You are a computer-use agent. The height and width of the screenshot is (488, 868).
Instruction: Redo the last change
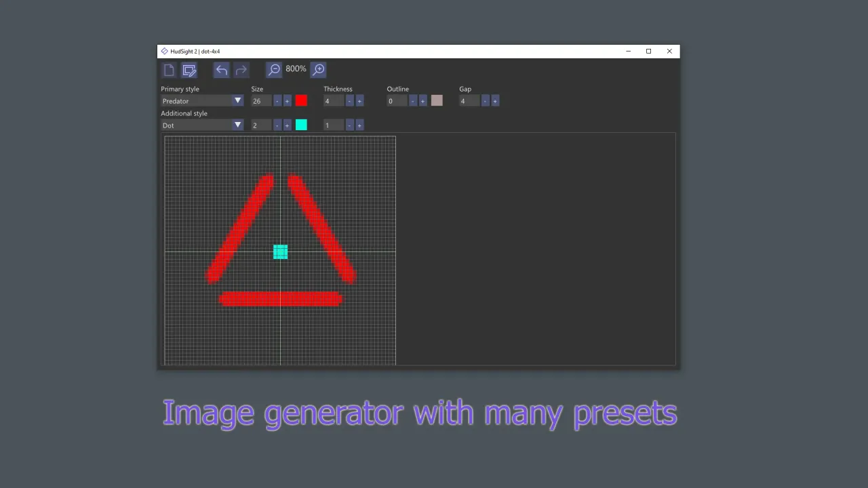(241, 70)
